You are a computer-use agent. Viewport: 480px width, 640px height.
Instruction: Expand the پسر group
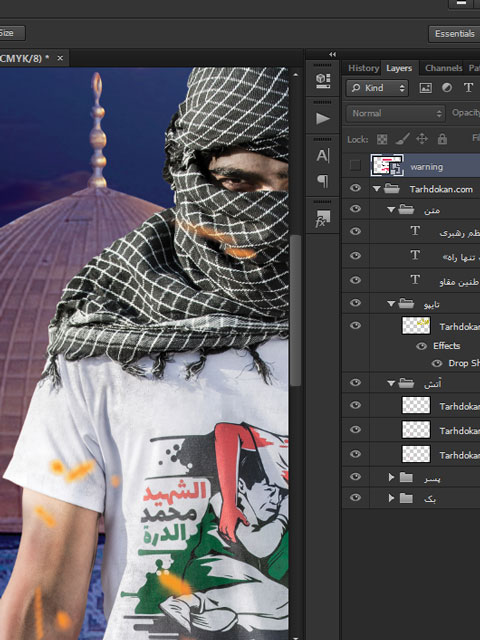pyautogui.click(x=391, y=477)
